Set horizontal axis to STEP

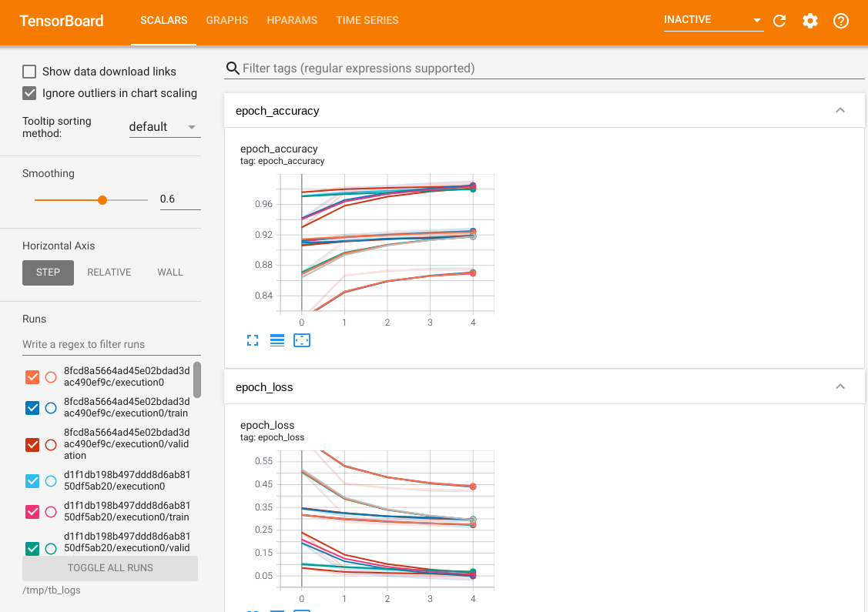[x=49, y=273]
